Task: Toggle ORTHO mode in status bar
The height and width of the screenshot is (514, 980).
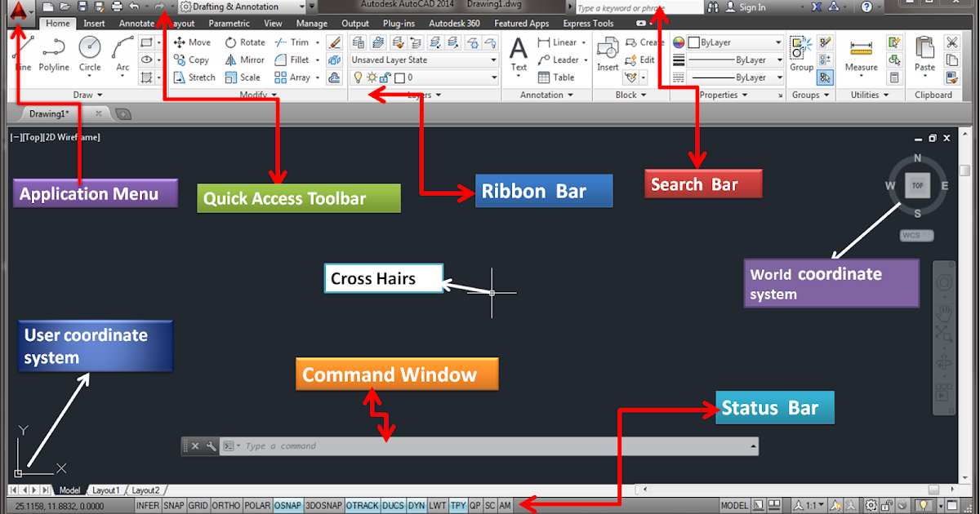Action: tap(226, 507)
